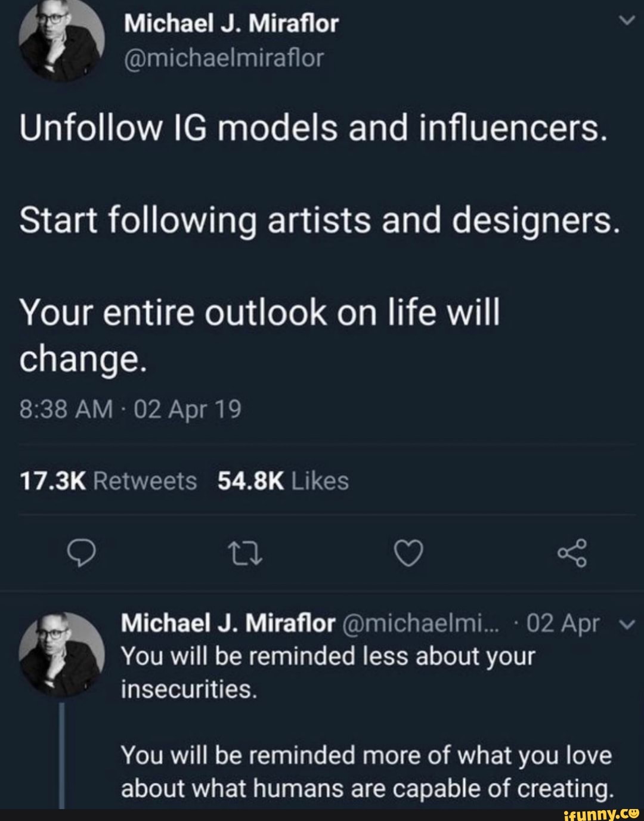The height and width of the screenshot is (821, 644).
Task: Retweet the tweet using the retweet icon
Action: [244, 554]
